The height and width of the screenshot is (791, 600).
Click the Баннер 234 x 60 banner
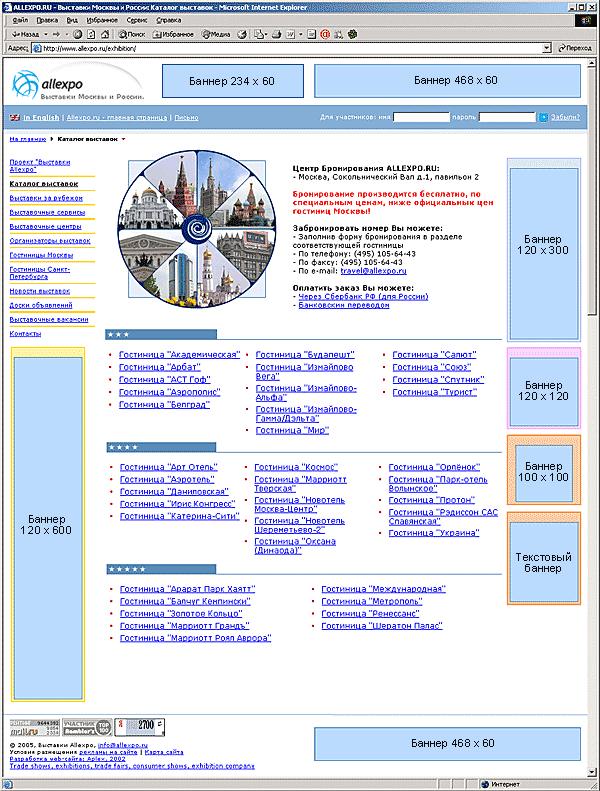point(233,81)
